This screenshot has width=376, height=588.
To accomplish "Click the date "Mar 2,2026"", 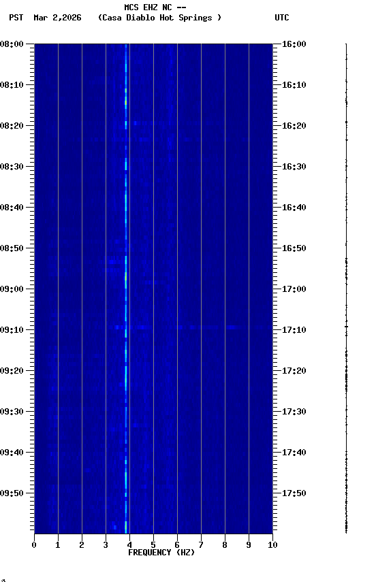I will [x=57, y=18].
